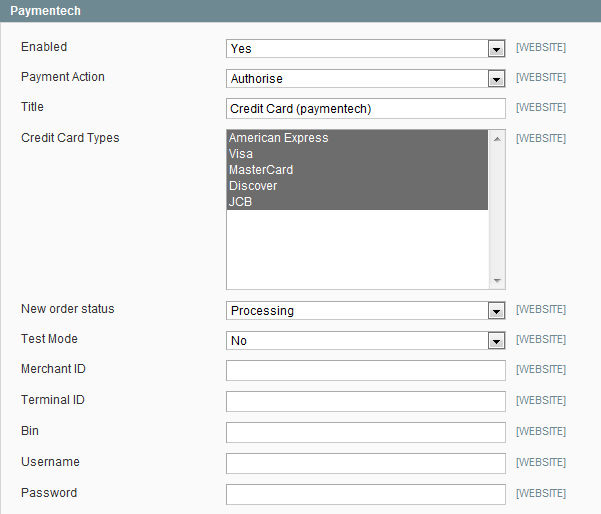Click the Test Mode label

(x=49, y=339)
